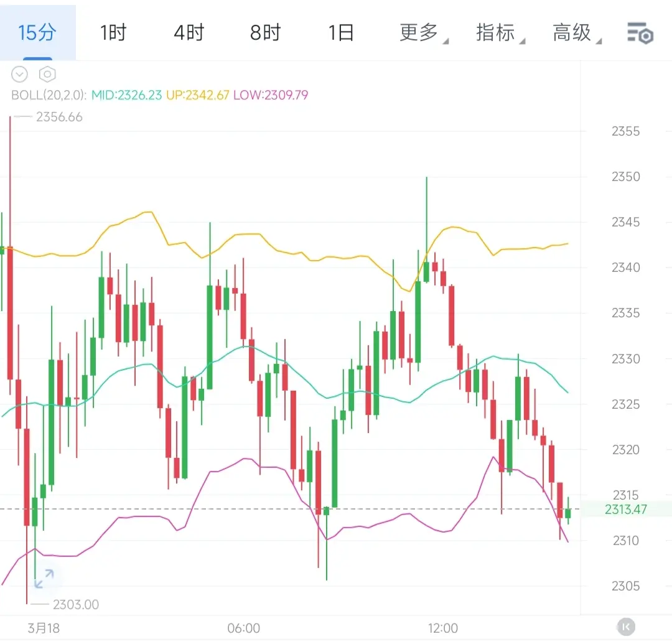This screenshot has height=644, width=672.
Task: Switch to the 1时 timeframe tab
Action: (113, 33)
